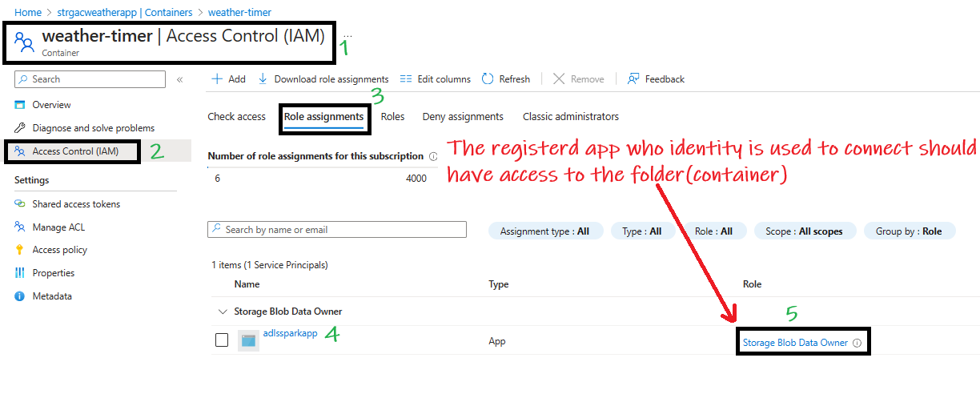Click the Feedback person icon
Screen dimensions: 980x394
(x=633, y=79)
